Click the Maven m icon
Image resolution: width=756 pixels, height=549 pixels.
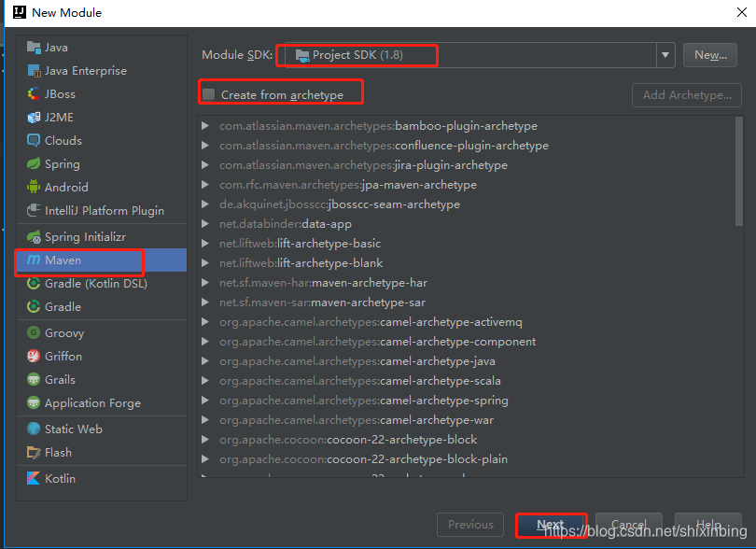(34, 260)
